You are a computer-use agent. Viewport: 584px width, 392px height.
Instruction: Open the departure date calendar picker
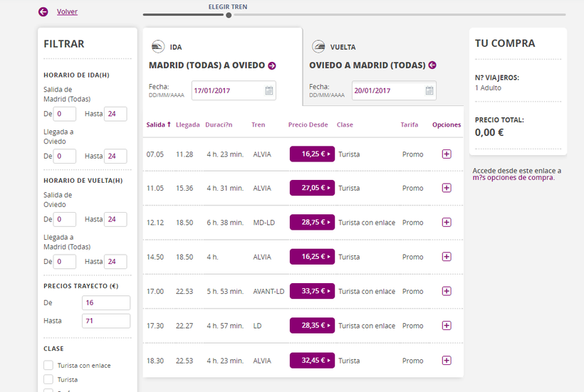pos(268,90)
